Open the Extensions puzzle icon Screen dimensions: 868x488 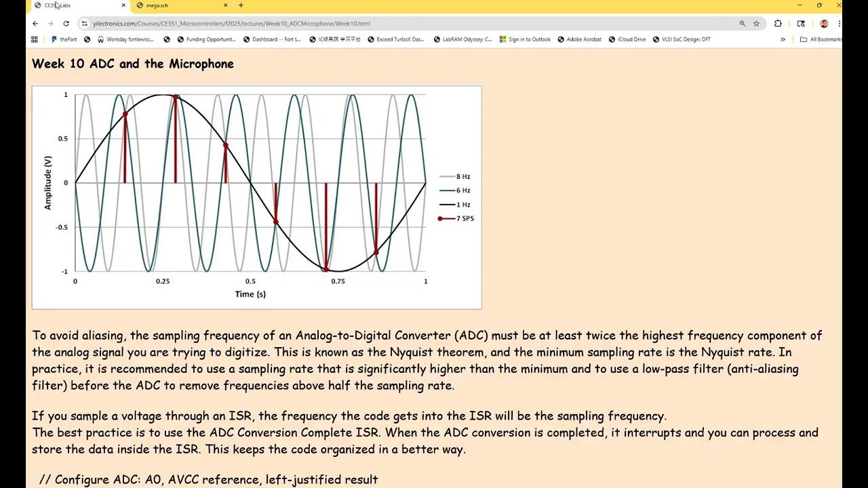(778, 24)
